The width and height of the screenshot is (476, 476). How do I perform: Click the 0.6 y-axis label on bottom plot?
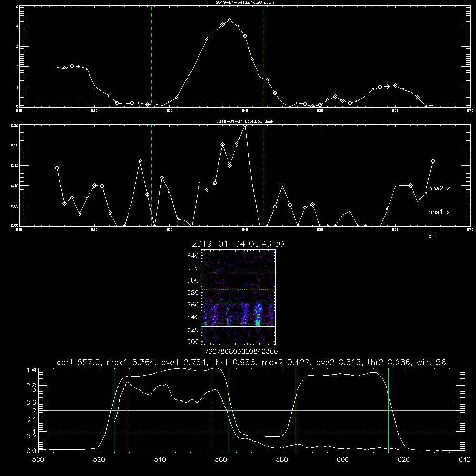(31, 403)
